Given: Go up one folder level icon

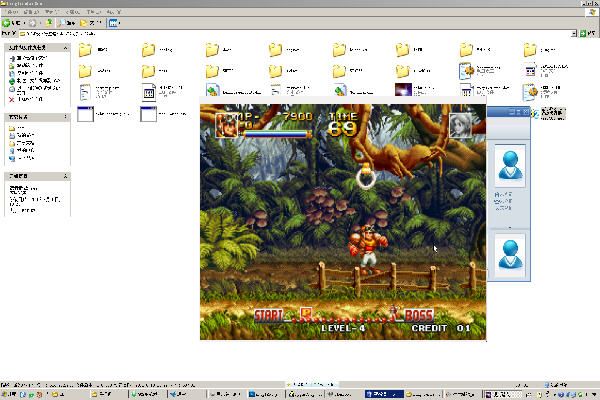Looking at the screenshot, I should [49, 23].
